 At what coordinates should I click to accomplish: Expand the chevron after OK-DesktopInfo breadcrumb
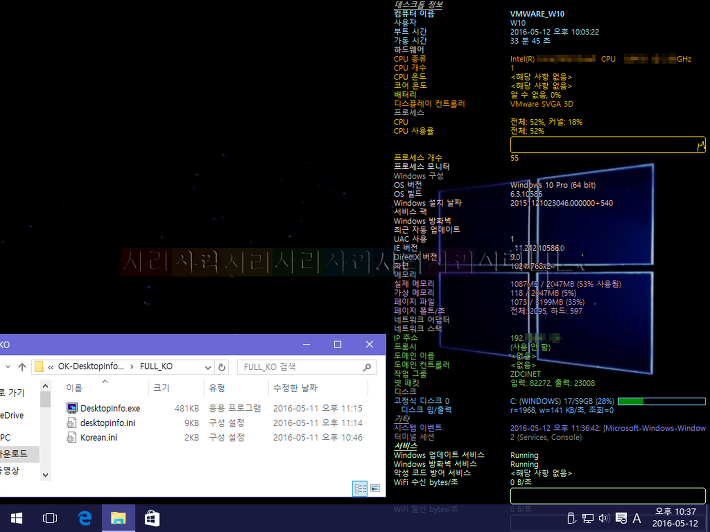(132, 366)
